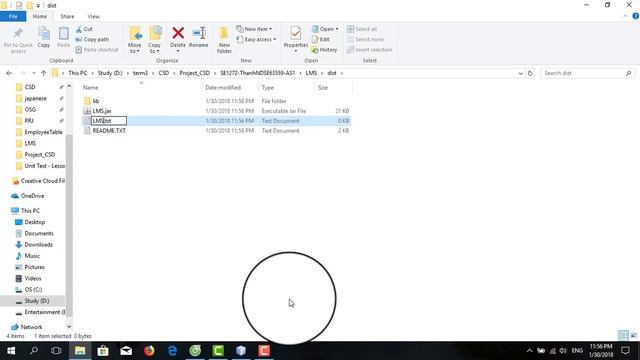Open the File menu tab
Image resolution: width=640 pixels, height=360 pixels.
coord(13,16)
